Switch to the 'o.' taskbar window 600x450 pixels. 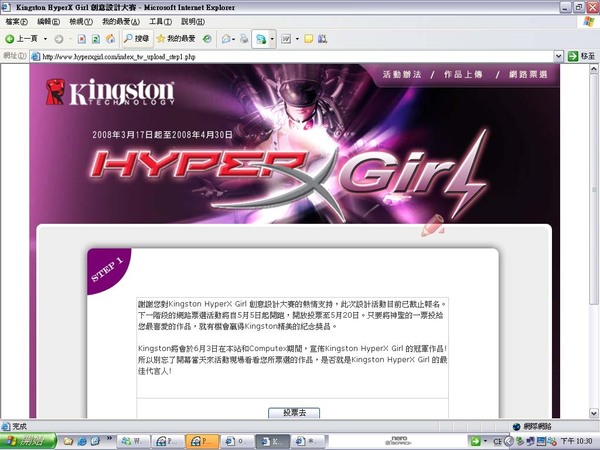(237, 441)
